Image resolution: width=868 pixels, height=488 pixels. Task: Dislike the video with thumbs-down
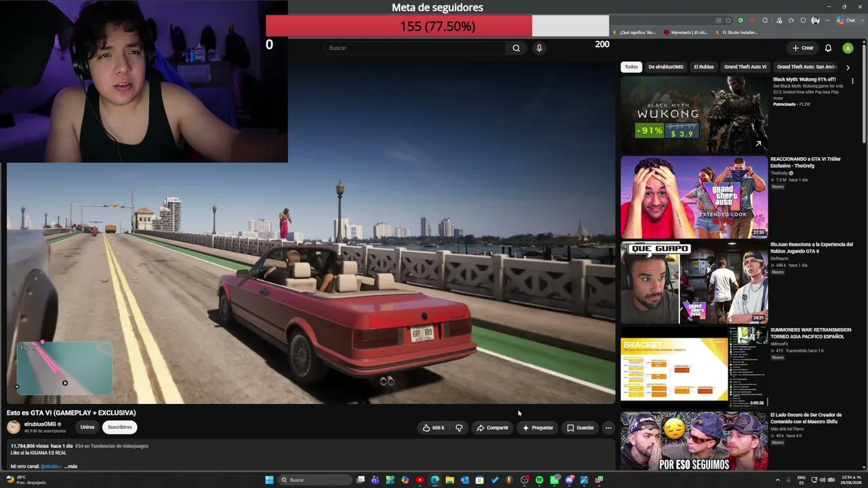point(459,428)
